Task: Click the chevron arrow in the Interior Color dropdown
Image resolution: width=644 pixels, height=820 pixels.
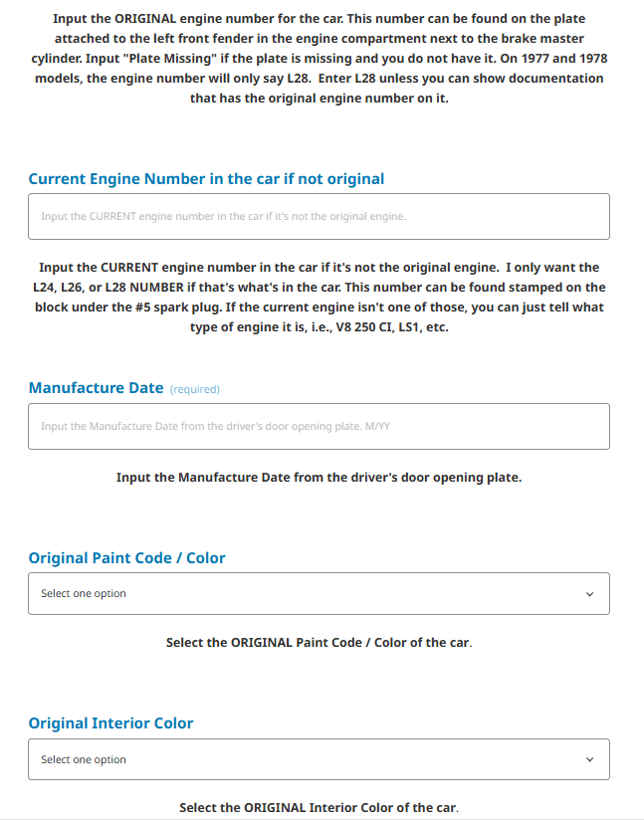Action: (589, 760)
